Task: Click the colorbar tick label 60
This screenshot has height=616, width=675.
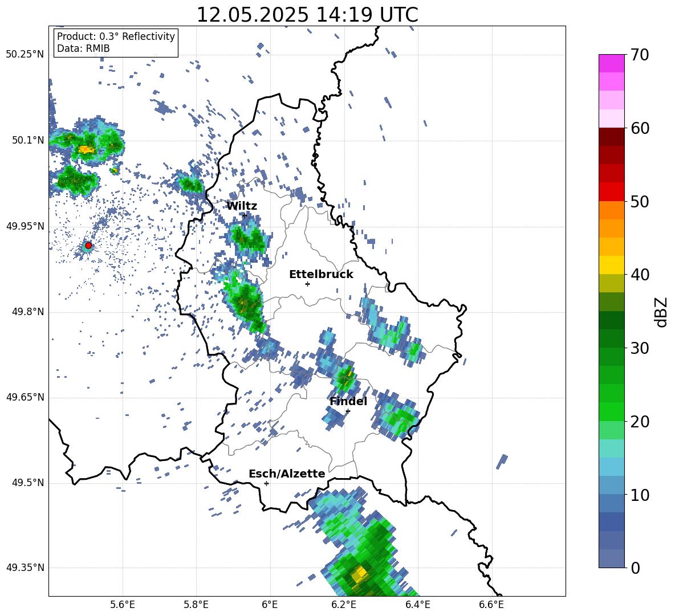Action: (640, 128)
